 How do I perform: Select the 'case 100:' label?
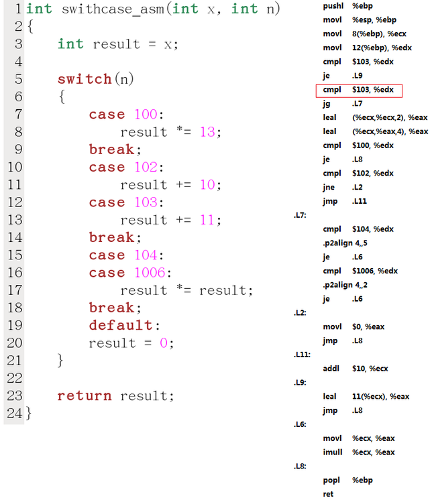click(126, 115)
